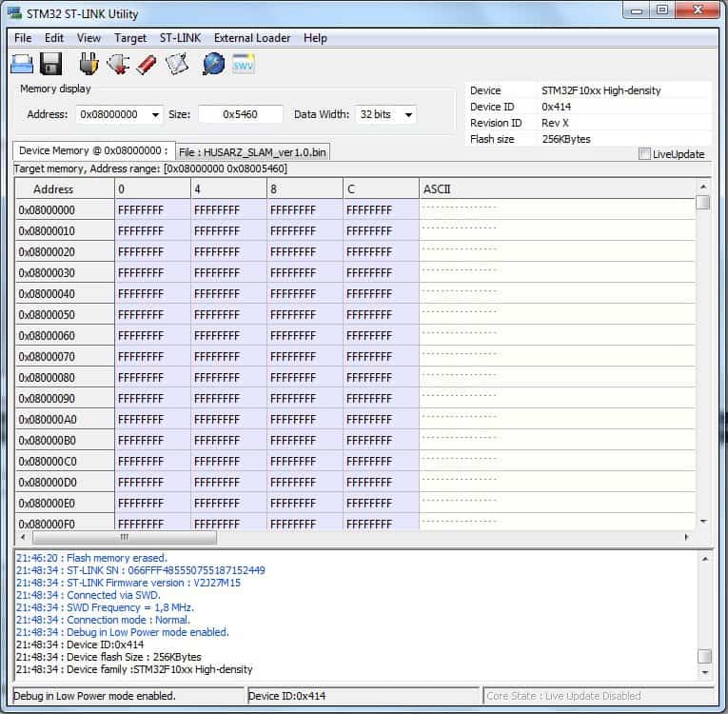Click the Full chip erase icon

147,64
